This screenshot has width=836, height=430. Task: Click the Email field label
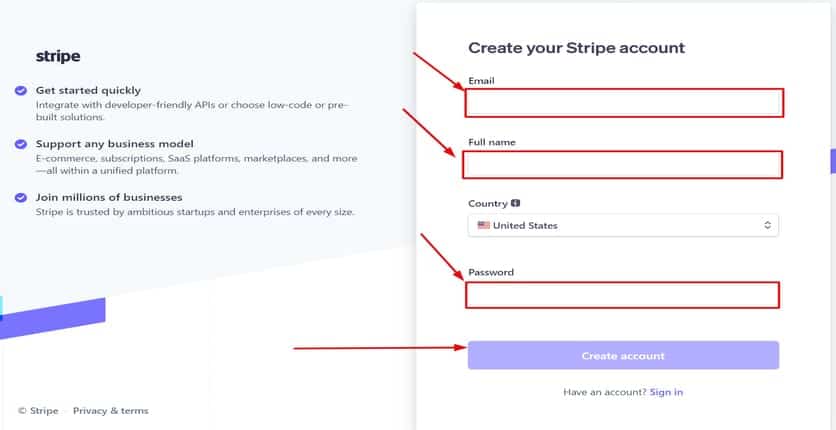click(481, 81)
